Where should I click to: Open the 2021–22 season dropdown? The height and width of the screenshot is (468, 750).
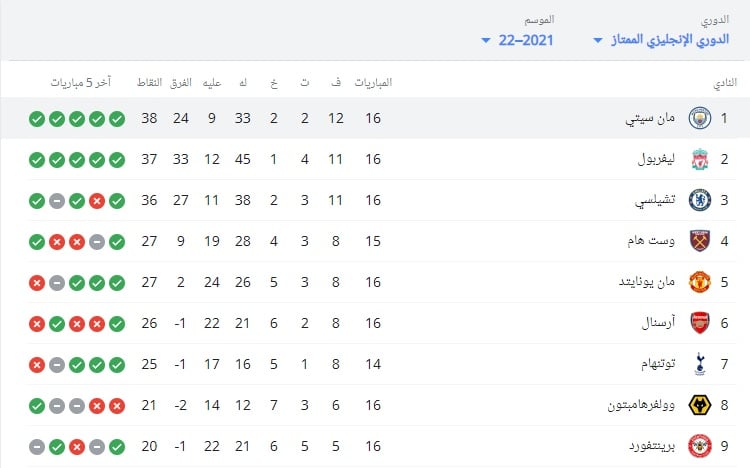517,40
